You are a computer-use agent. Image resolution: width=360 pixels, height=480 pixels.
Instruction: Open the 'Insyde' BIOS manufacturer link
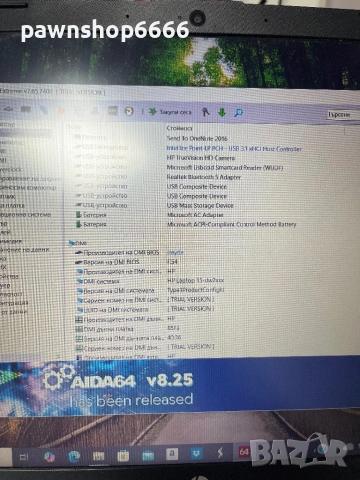point(175,253)
